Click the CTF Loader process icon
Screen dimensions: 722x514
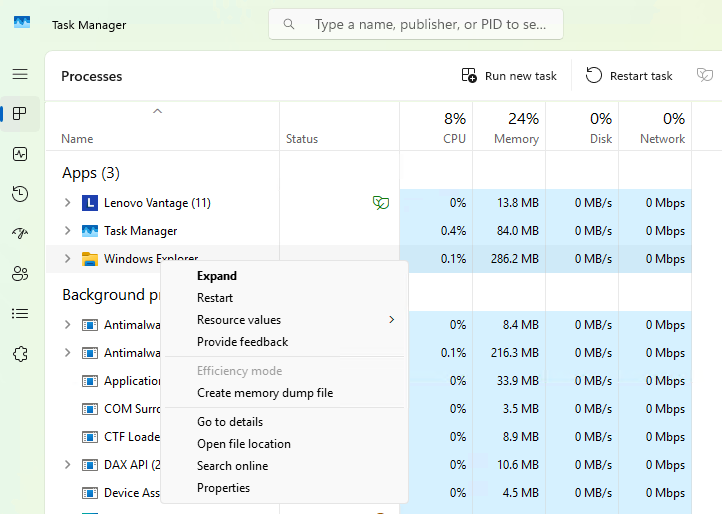pos(90,437)
